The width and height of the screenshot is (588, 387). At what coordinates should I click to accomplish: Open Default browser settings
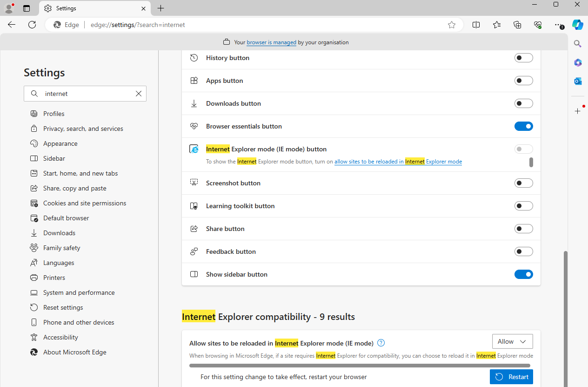click(x=66, y=218)
